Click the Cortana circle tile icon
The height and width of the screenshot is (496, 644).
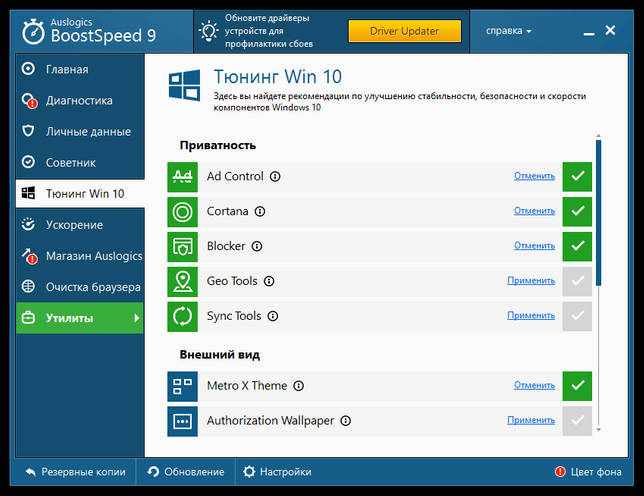pyautogui.click(x=182, y=211)
